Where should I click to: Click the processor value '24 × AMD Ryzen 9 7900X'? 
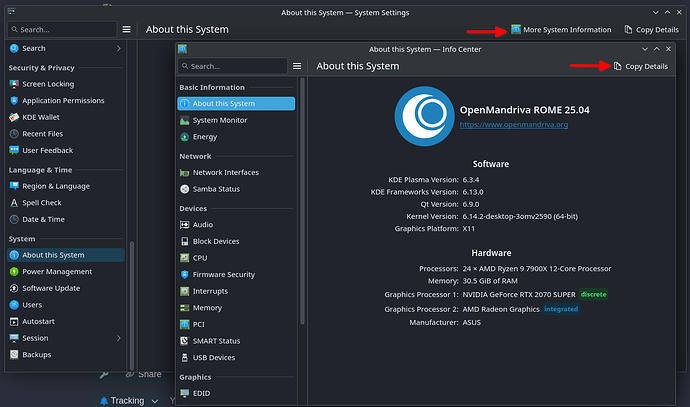tap(536, 268)
